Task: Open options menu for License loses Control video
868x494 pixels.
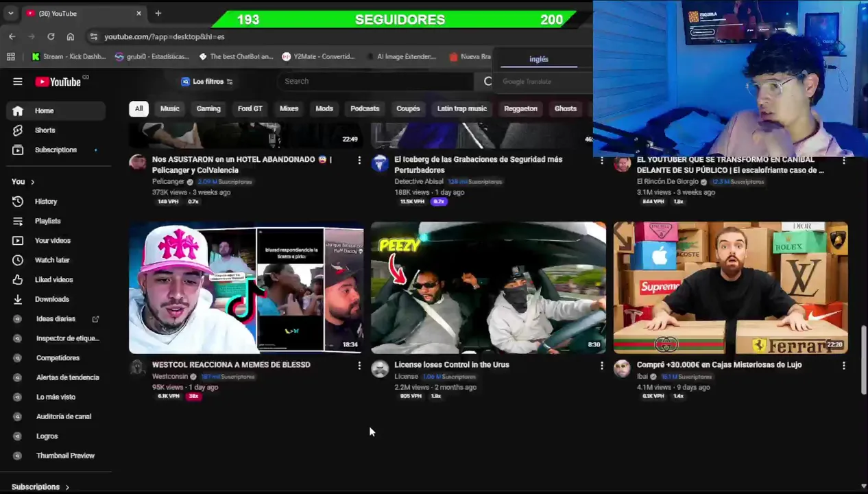Action: (x=602, y=366)
